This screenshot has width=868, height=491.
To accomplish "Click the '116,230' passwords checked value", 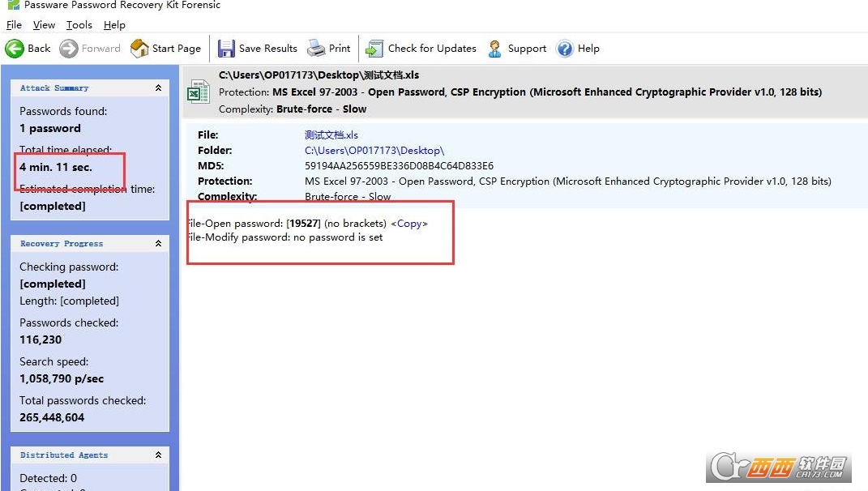I will point(41,339).
